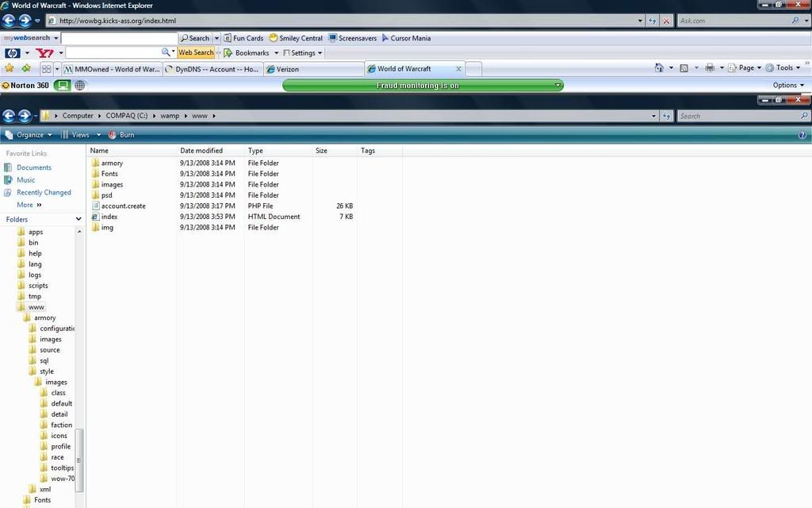
Task: Open the Organize dropdown menu
Action: point(29,135)
